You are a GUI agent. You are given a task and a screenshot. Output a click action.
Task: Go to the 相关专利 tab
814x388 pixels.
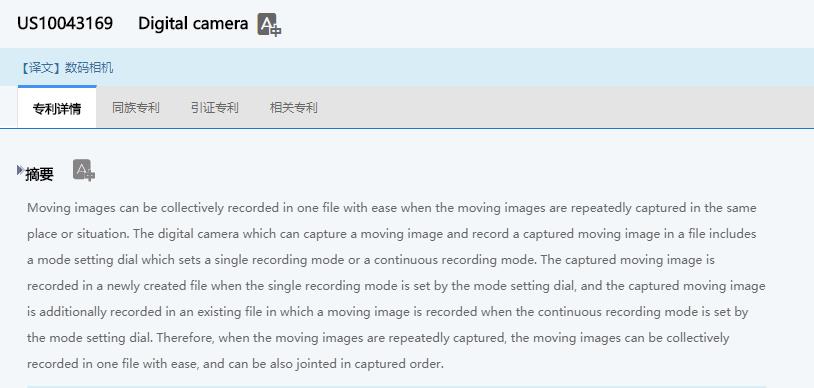293,108
